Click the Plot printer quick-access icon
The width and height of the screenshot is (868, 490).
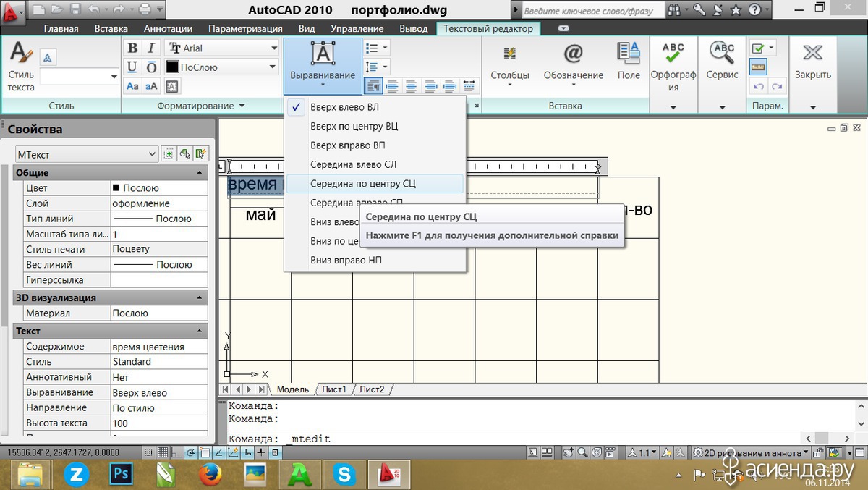click(145, 10)
